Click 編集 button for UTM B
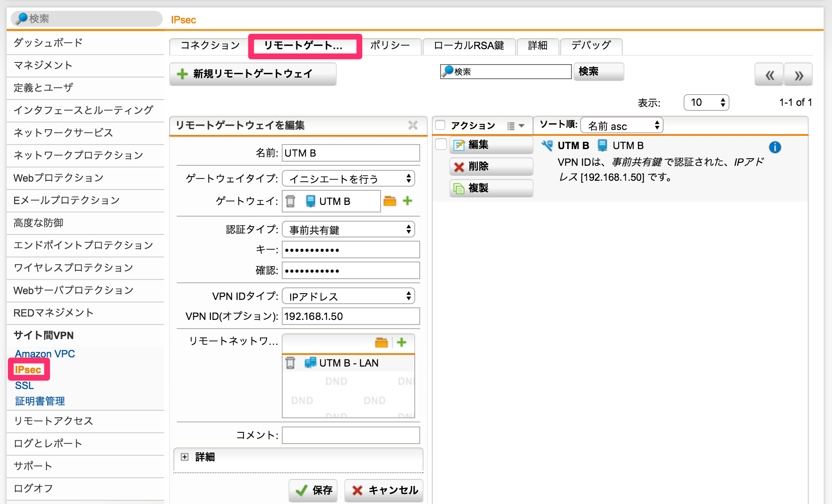 coord(491,145)
